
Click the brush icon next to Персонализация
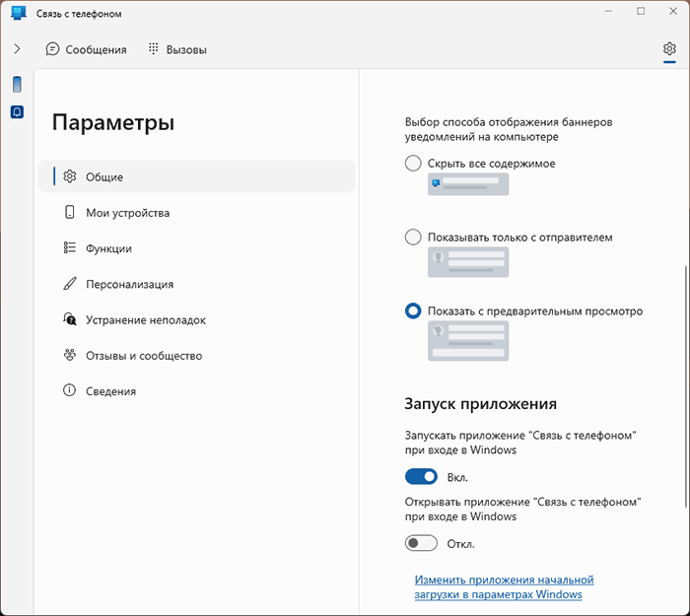click(70, 284)
